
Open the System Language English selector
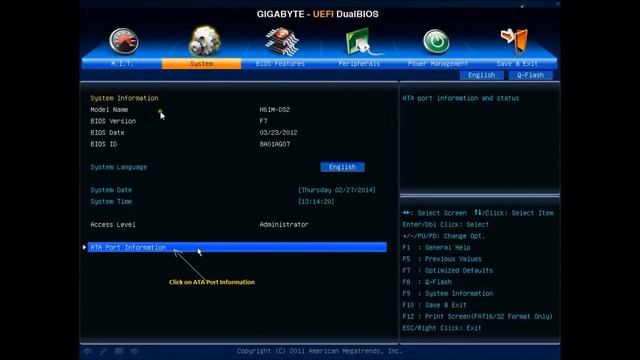tap(342, 167)
